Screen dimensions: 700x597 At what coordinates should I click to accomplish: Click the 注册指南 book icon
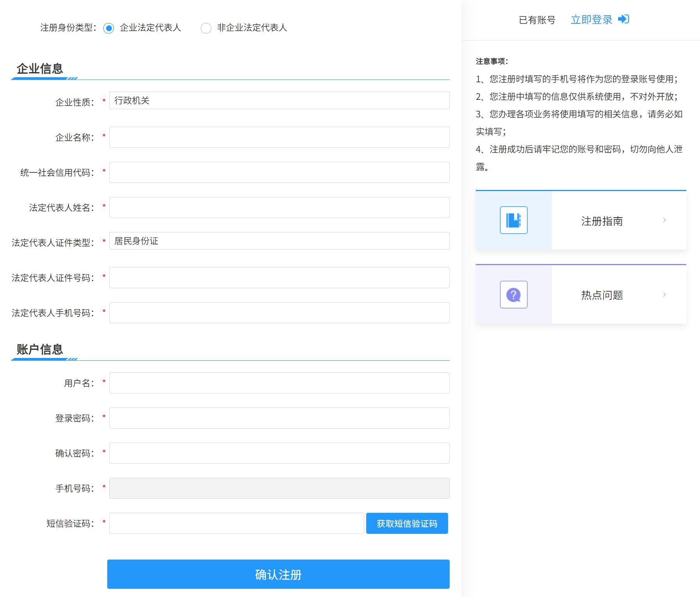[x=514, y=220]
